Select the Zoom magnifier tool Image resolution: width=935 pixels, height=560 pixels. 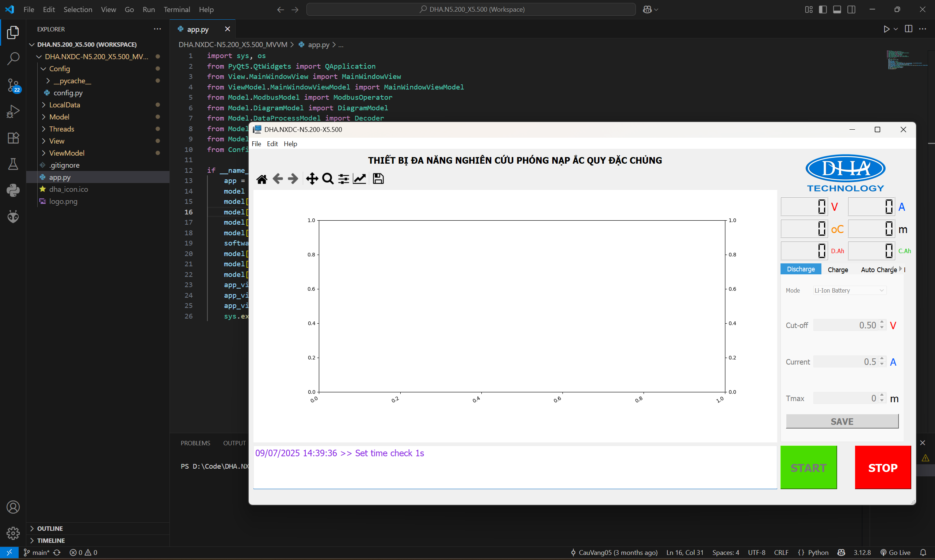pos(328,179)
